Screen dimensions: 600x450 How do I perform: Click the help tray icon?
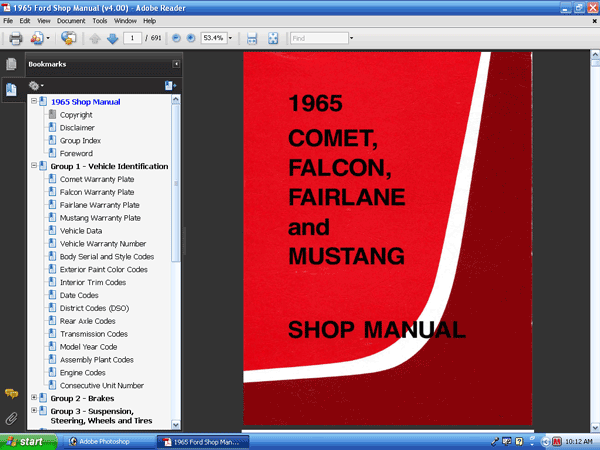coord(518,442)
